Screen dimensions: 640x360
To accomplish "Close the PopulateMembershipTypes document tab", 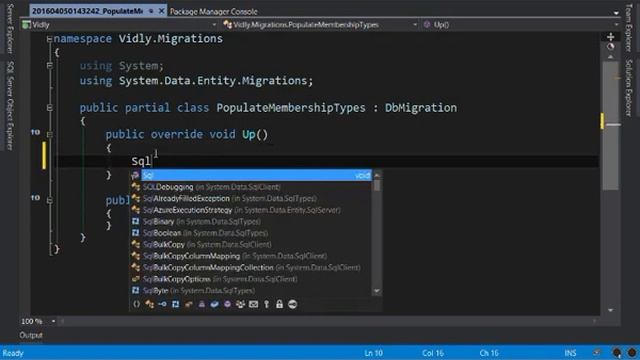I will (162, 11).
